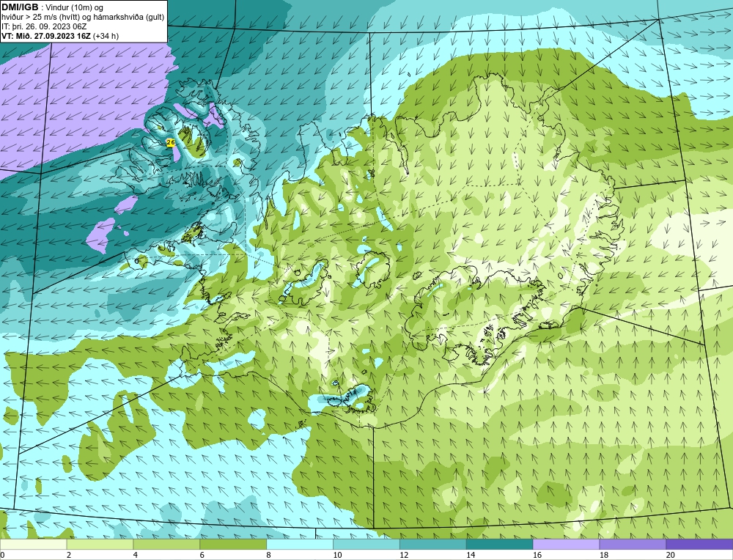Click the scale label '14'
This screenshot has height=560, width=733.
coord(471,556)
